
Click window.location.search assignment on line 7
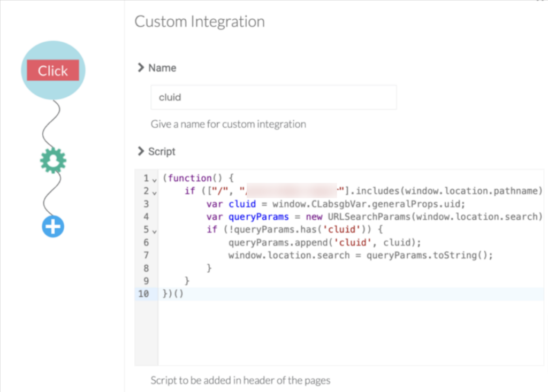360,256
